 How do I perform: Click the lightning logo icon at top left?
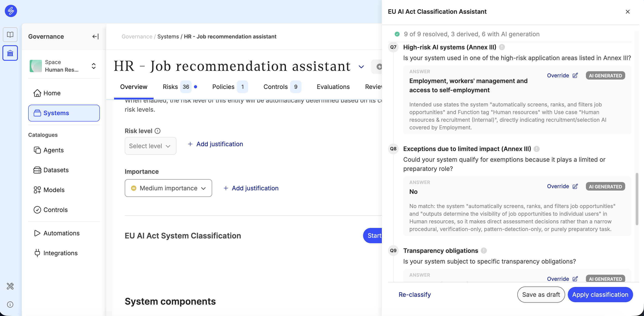coord(11,11)
